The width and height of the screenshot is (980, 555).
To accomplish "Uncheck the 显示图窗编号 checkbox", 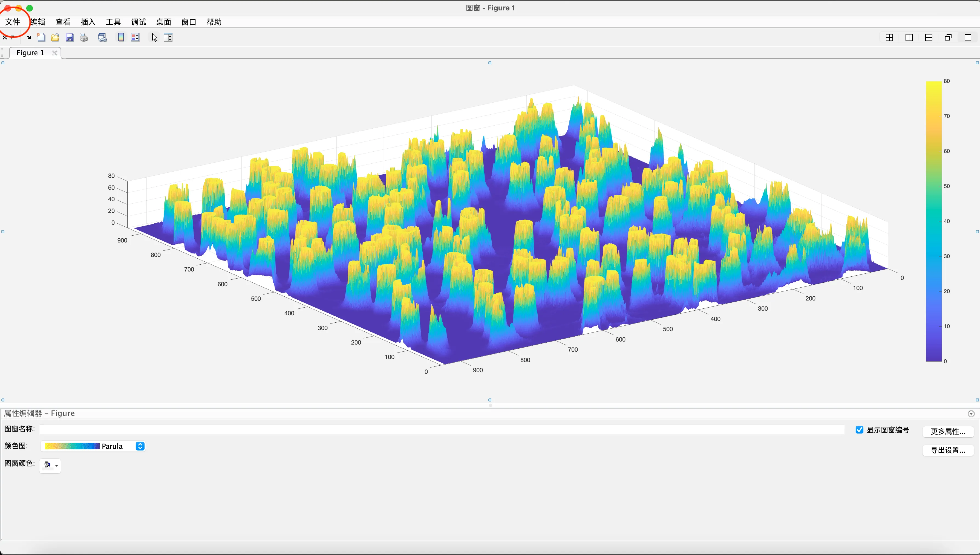I will click(x=860, y=430).
